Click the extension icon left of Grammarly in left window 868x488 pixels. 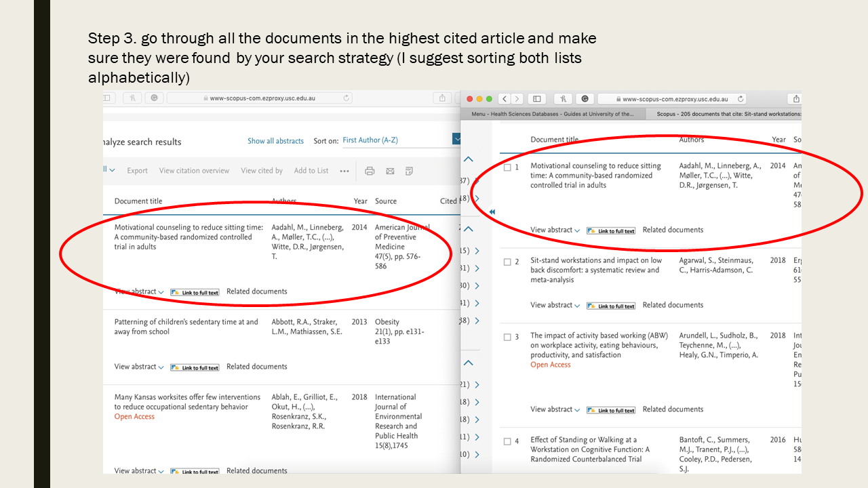133,98
